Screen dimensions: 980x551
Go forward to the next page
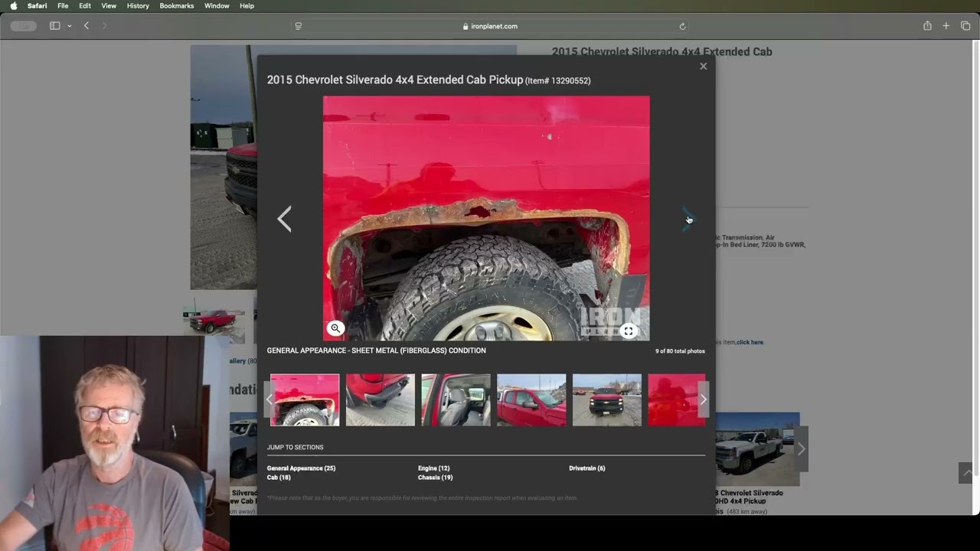point(104,26)
